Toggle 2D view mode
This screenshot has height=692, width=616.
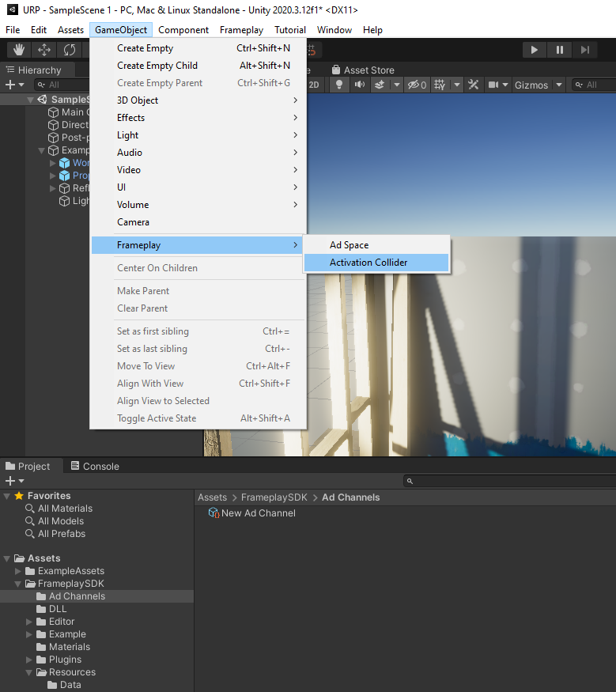[x=314, y=85]
